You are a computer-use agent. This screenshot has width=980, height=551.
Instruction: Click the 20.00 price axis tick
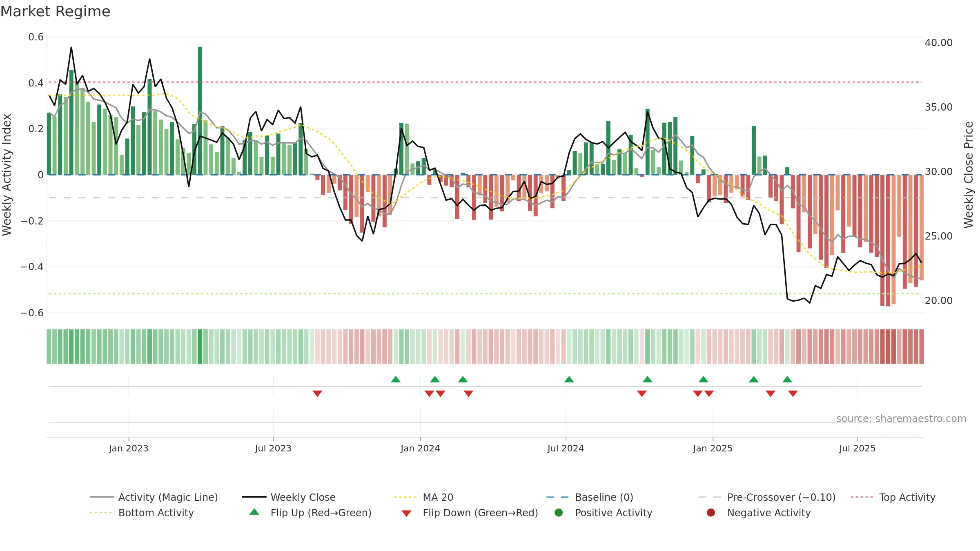(x=939, y=300)
